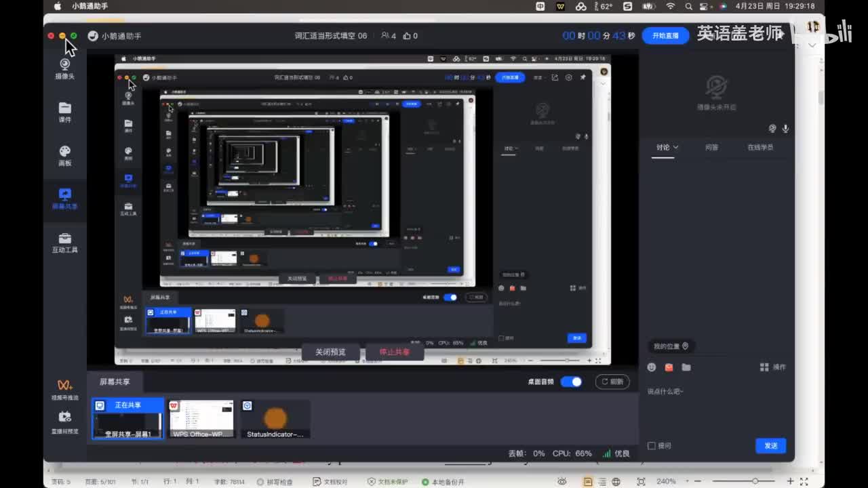Select page layout view icon in WPS status bar
The height and width of the screenshot is (488, 868).
[x=588, y=482]
